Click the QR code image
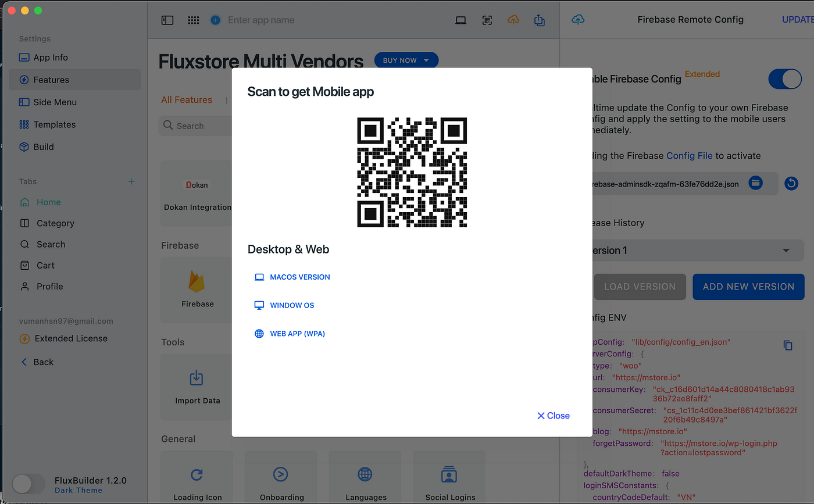The width and height of the screenshot is (814, 504). pos(412,172)
